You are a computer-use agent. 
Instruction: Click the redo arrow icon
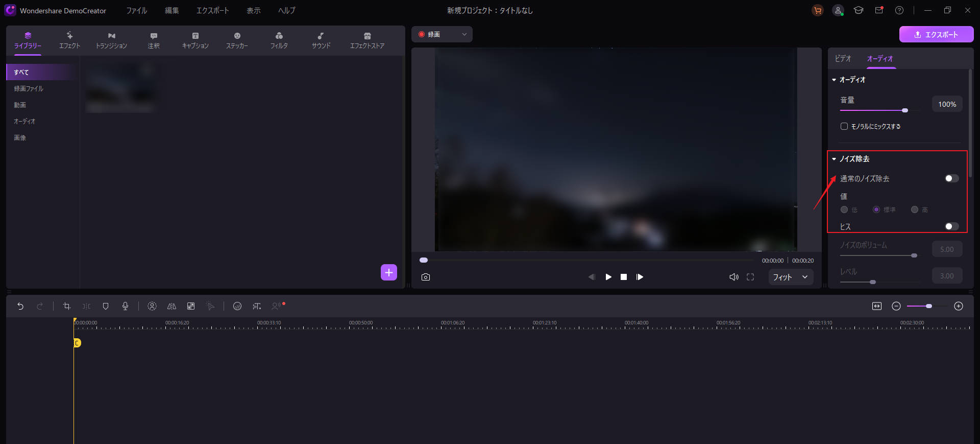[x=40, y=306]
